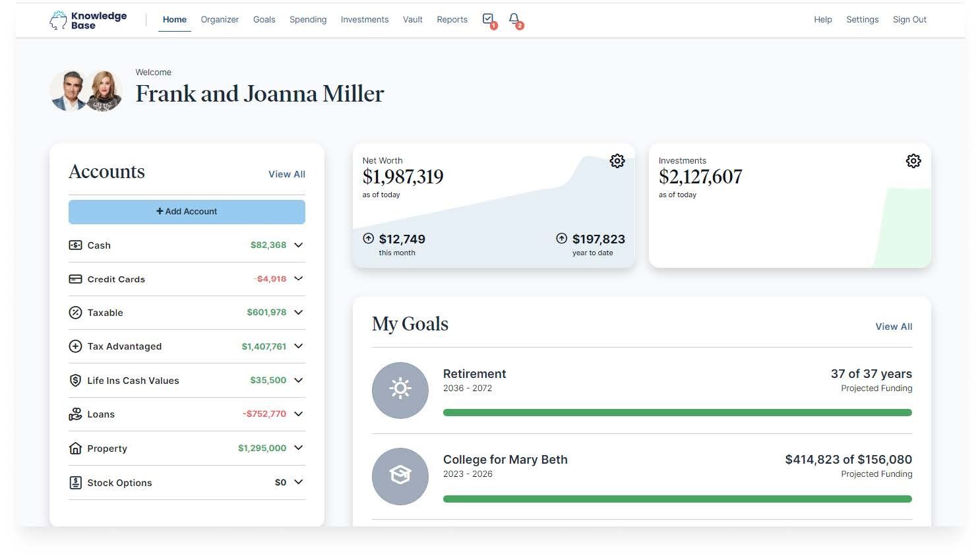Open Investments card settings gear
The image size is (980, 558).
pos(913,161)
